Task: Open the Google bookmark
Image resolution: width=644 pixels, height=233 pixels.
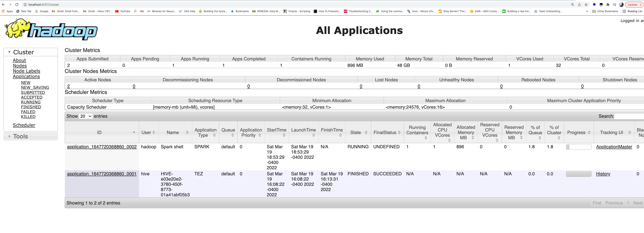Action: 42,11
